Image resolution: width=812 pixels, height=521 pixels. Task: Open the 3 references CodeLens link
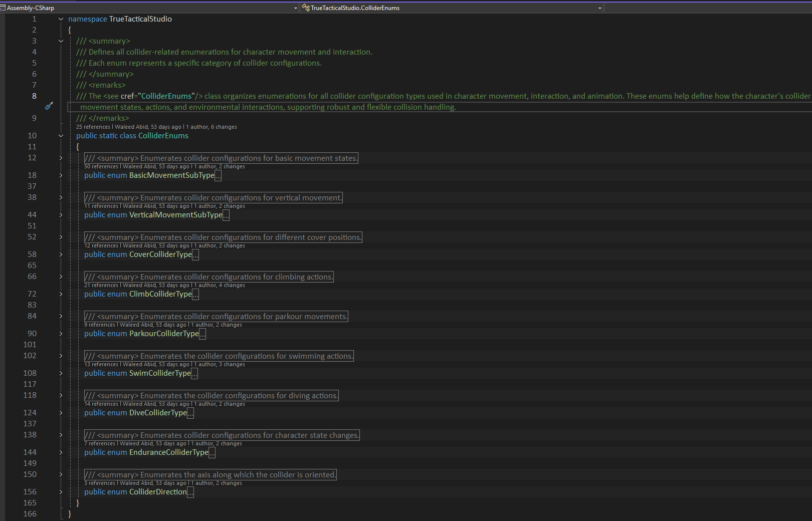100,483
